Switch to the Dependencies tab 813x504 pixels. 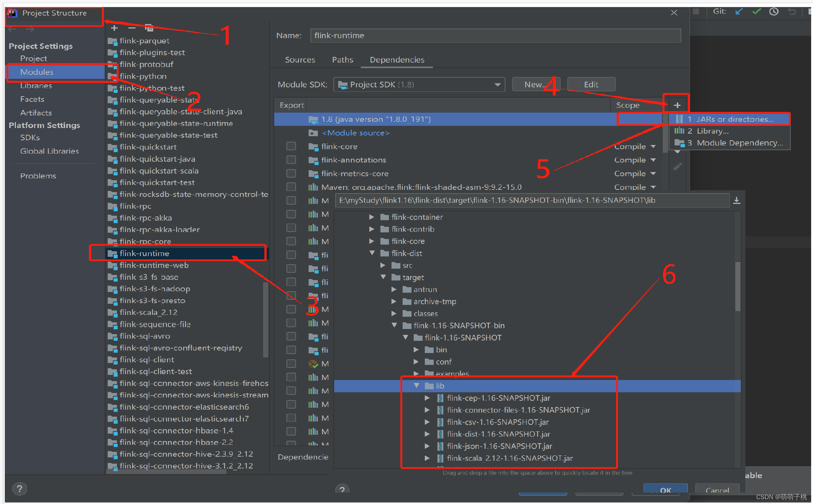pyautogui.click(x=397, y=60)
